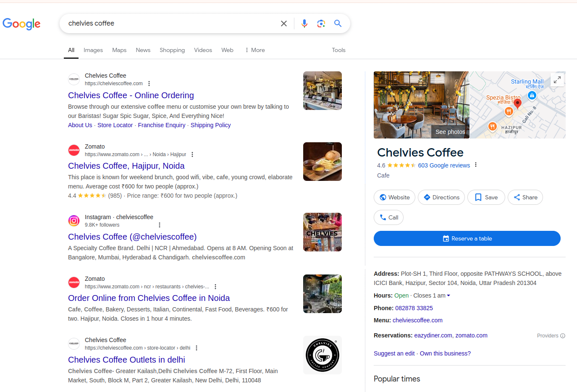
Task: Click the Google logo to go home
Action: point(21,24)
